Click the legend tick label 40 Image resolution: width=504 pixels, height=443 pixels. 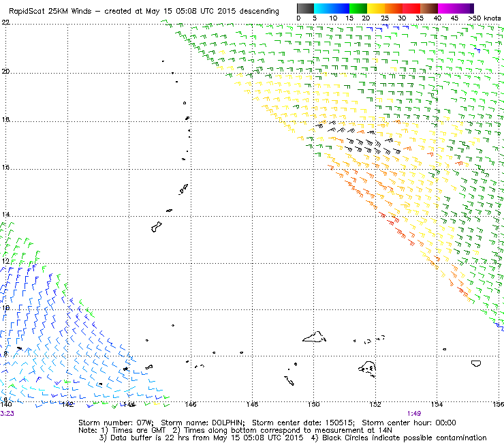[x=437, y=18]
